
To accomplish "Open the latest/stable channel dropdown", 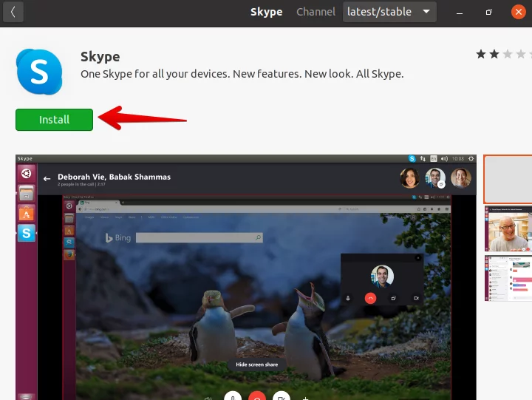I will (x=389, y=12).
